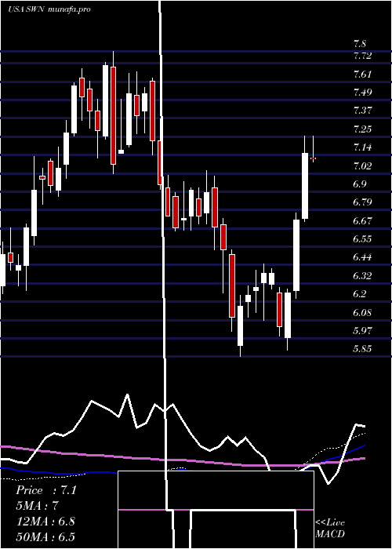Click the '<<Live MACD' label
Viewport: 392px width, 549px height.
click(x=330, y=529)
